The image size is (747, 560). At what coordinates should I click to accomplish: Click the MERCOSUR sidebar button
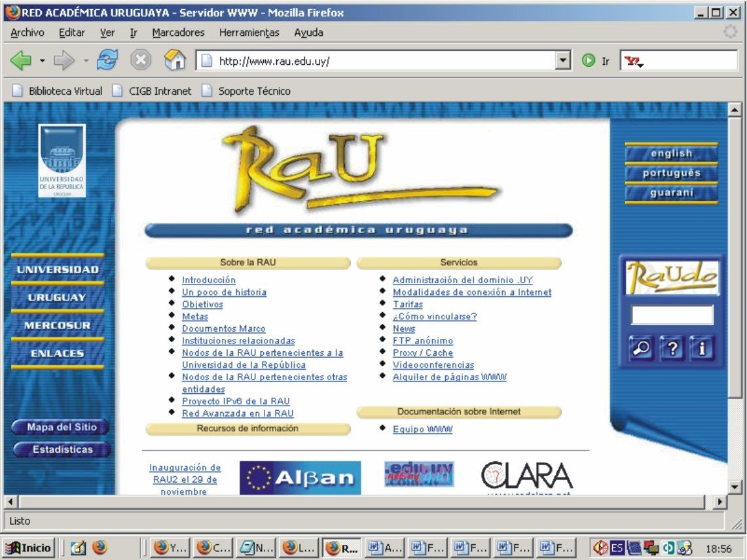click(x=58, y=326)
